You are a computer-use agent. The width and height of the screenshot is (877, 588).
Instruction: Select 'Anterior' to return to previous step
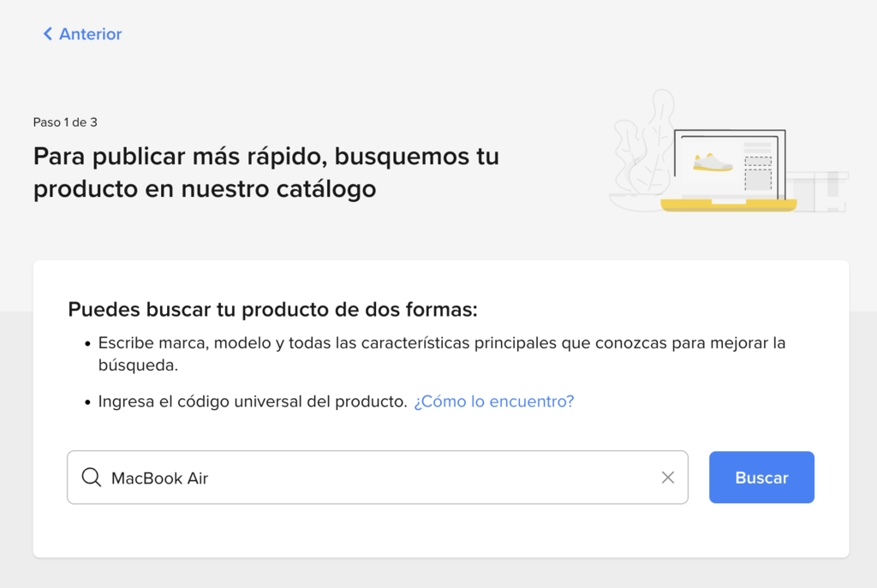pos(89,33)
